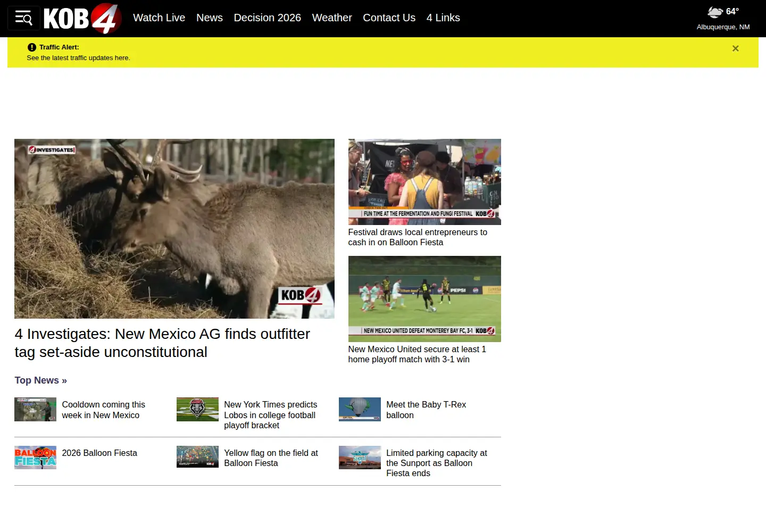766x532 pixels.
Task: Open the Top News » section link
Action: tap(41, 380)
